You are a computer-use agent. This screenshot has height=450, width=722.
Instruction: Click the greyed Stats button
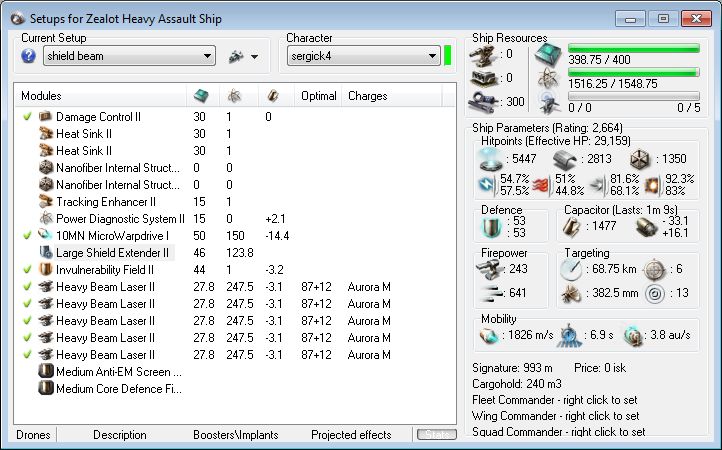437,434
